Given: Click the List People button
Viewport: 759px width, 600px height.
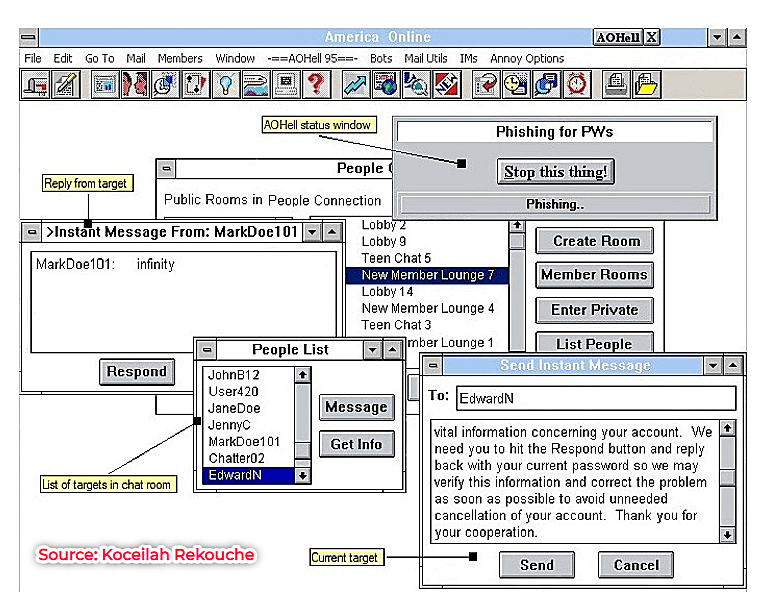Looking at the screenshot, I should pyautogui.click(x=594, y=343).
